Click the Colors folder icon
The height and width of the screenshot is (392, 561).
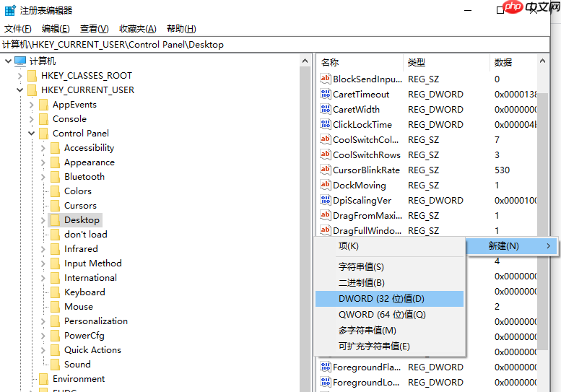[x=55, y=191]
